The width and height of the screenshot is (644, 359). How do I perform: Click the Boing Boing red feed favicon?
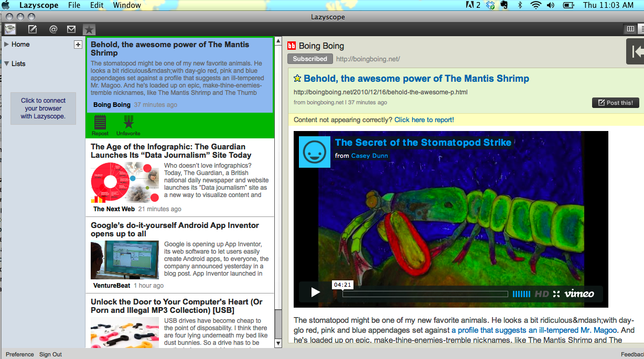tap(292, 46)
